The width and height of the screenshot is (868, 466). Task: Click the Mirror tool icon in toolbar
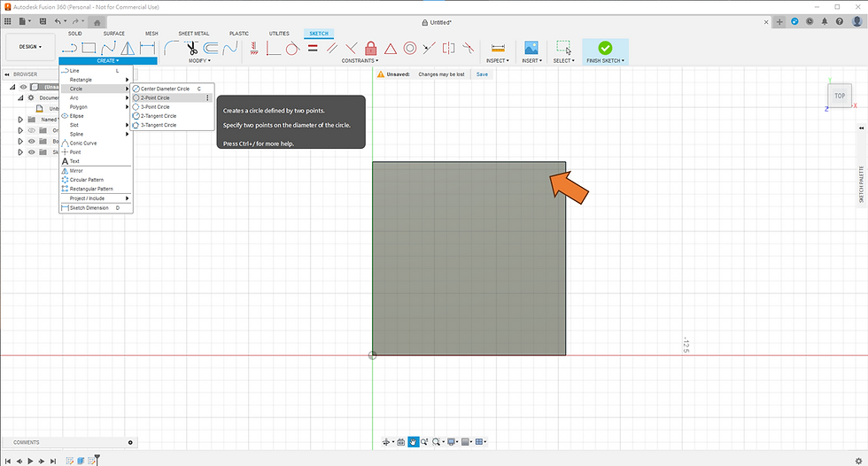[128, 48]
